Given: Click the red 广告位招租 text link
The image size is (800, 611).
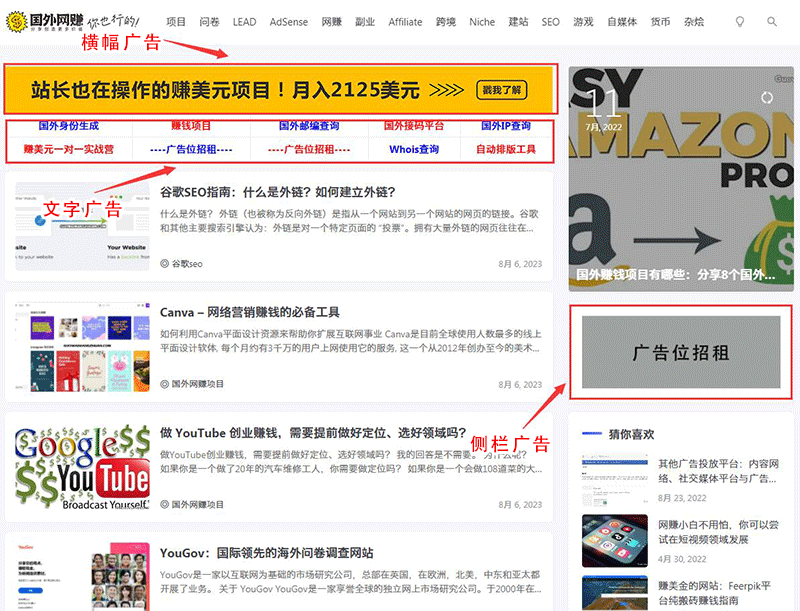Looking at the screenshot, I should pyautogui.click(x=309, y=149).
